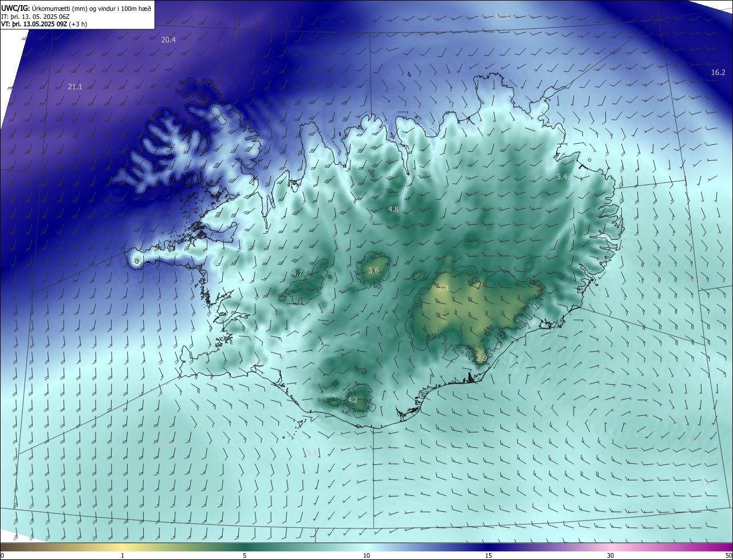Click the 16.2 value label

pyautogui.click(x=718, y=72)
